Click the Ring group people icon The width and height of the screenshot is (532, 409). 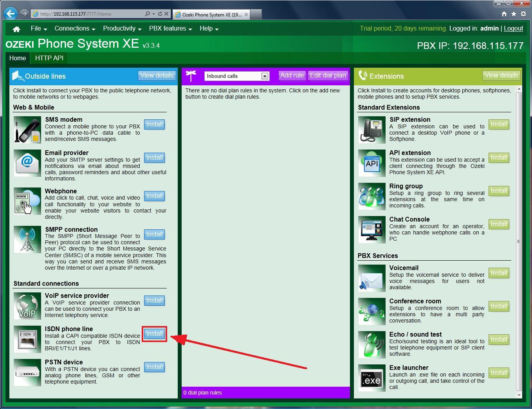[x=372, y=196]
